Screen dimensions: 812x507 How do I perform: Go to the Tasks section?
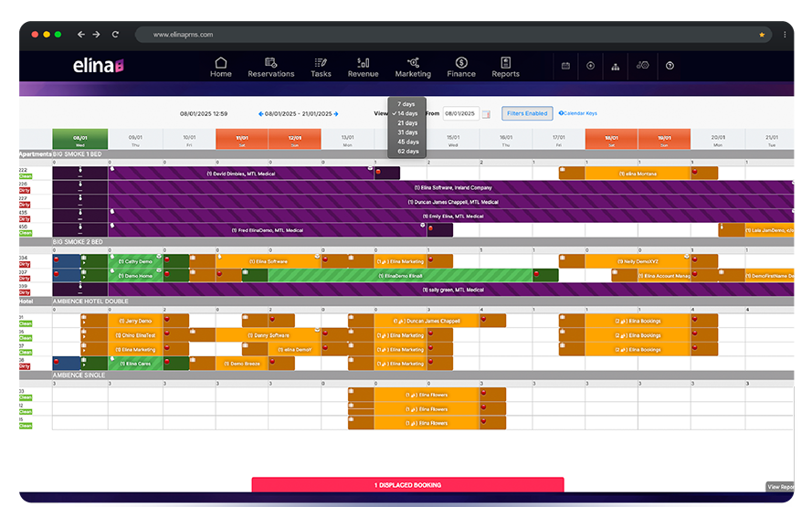[x=321, y=68]
